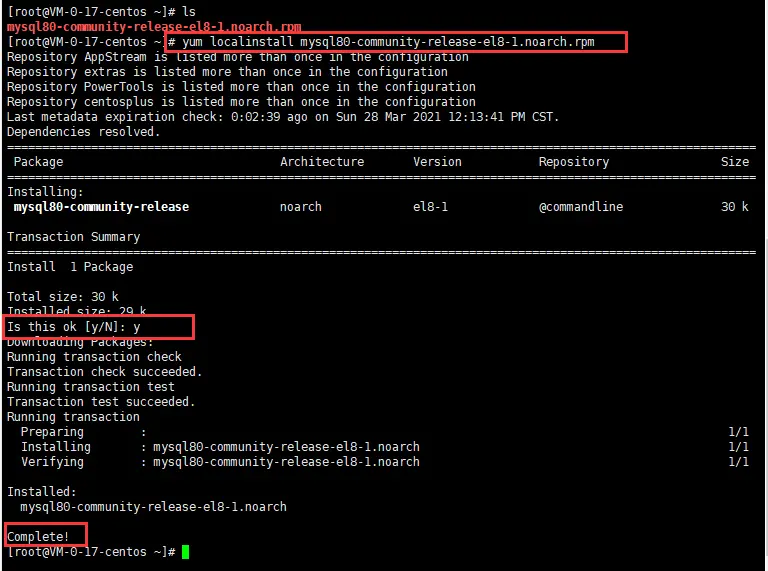The height and width of the screenshot is (571, 768).
Task: Click 'Repository AppStream is listed' line
Action: 238,57
